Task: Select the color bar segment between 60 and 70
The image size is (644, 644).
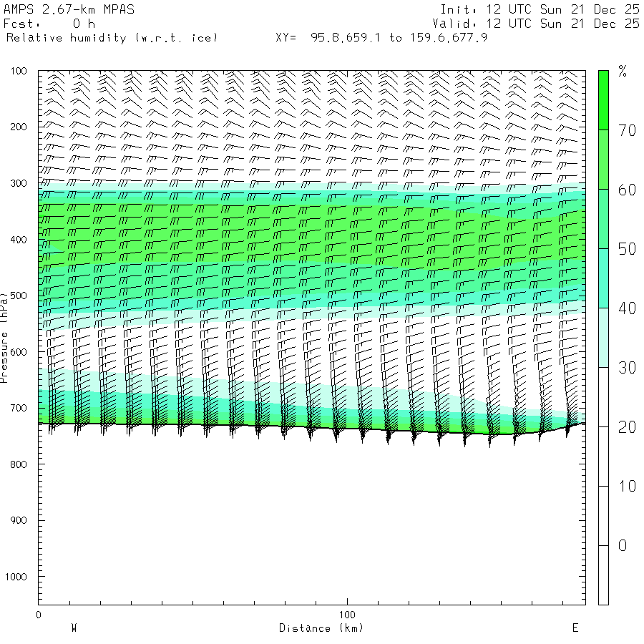Action: [603, 159]
